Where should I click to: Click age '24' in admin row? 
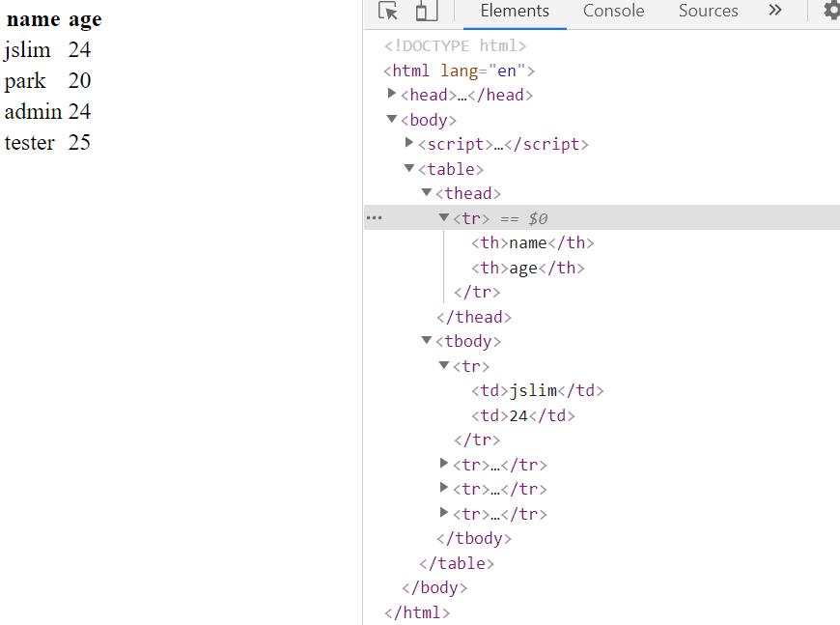click(x=79, y=111)
